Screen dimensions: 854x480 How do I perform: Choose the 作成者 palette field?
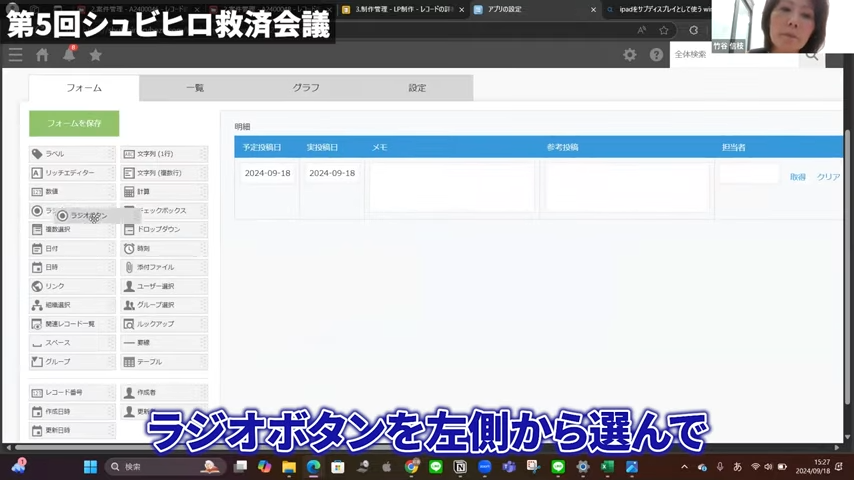164,392
